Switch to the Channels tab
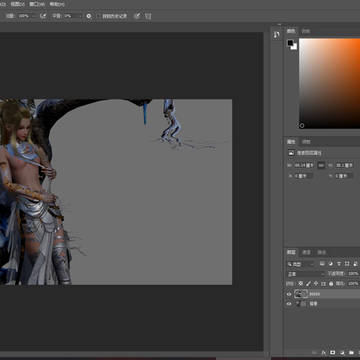 (306, 252)
